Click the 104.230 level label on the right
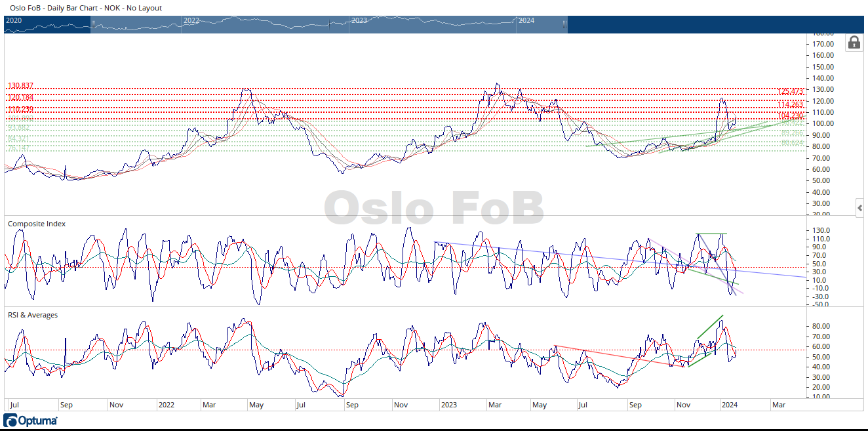This screenshot has height=431, width=868. pos(790,115)
